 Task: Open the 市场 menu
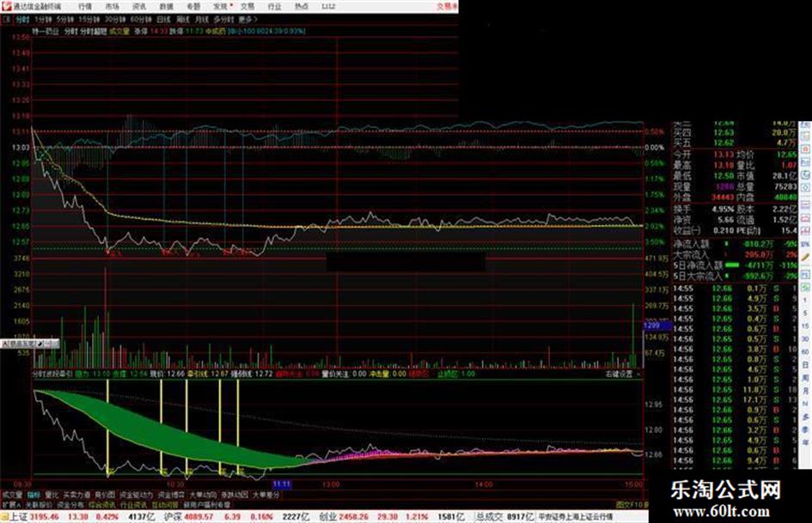pos(112,7)
